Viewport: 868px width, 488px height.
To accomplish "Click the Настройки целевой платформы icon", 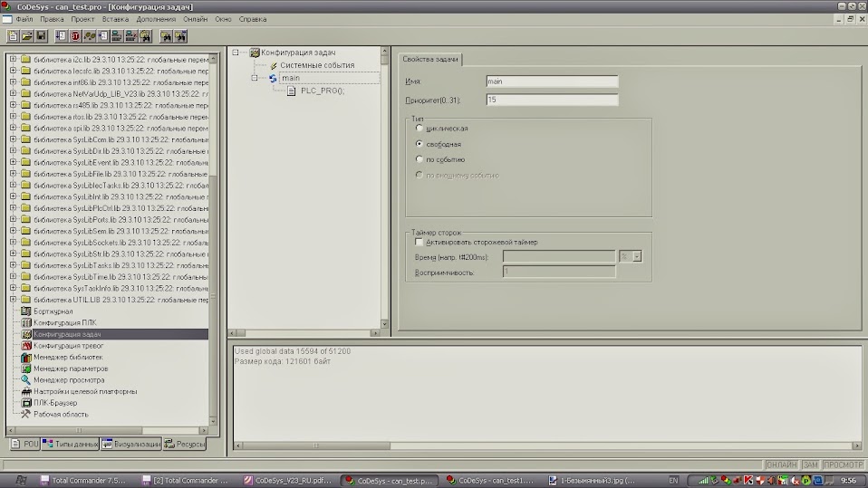I will tap(26, 391).
